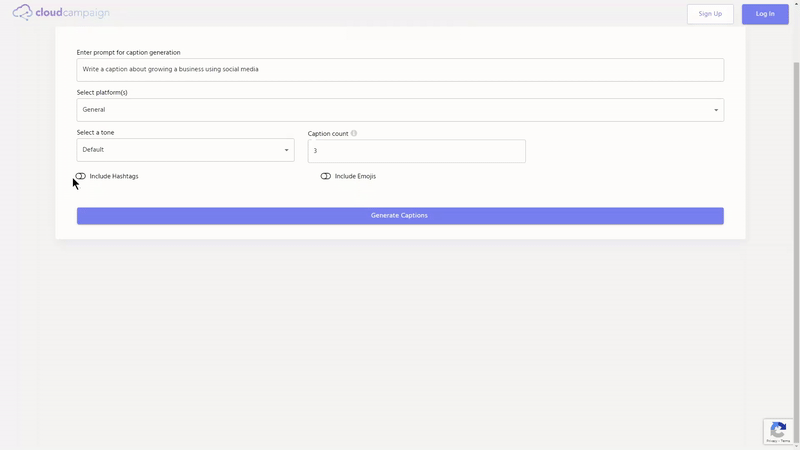
Task: Turn on the Include Emojis switch
Action: 326,176
